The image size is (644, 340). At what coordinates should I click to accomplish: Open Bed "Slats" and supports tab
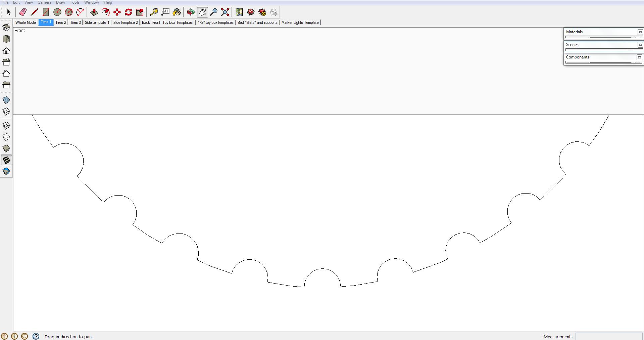pyautogui.click(x=257, y=23)
